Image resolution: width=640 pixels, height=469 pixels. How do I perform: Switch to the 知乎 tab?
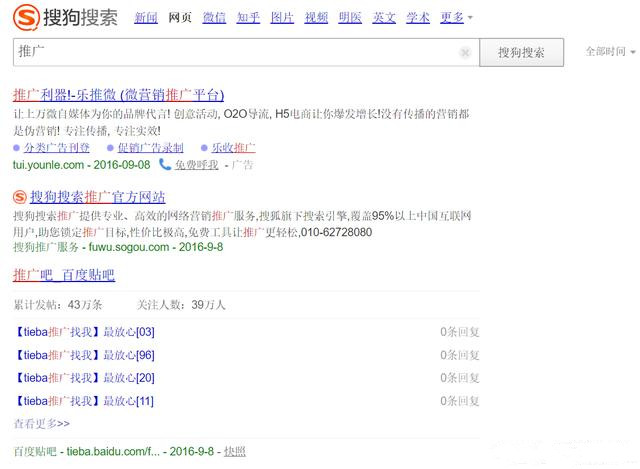[x=248, y=18]
